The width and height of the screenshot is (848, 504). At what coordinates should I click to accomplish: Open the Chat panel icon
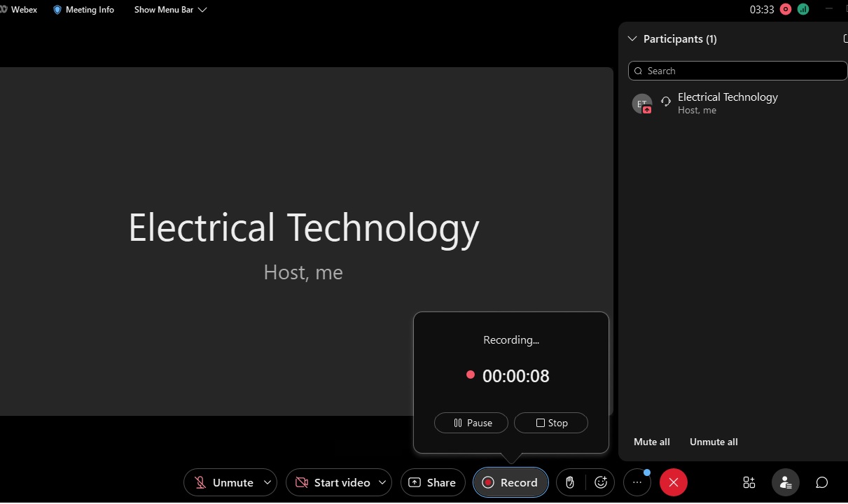(x=822, y=482)
